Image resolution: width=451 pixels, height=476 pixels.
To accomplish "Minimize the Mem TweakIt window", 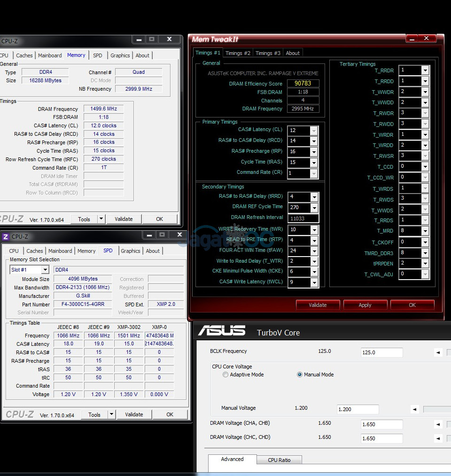I will [x=412, y=39].
